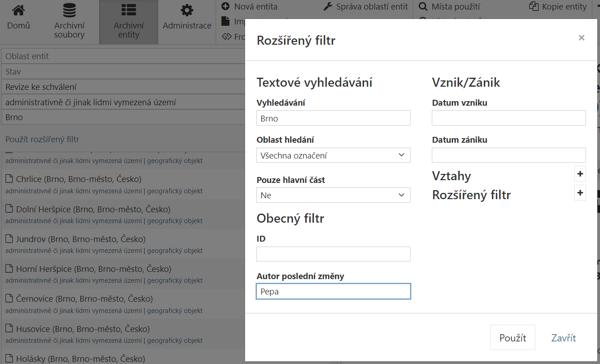600x364 pixels.
Task: Click Místa použití magnifier icon
Action: 423,7
